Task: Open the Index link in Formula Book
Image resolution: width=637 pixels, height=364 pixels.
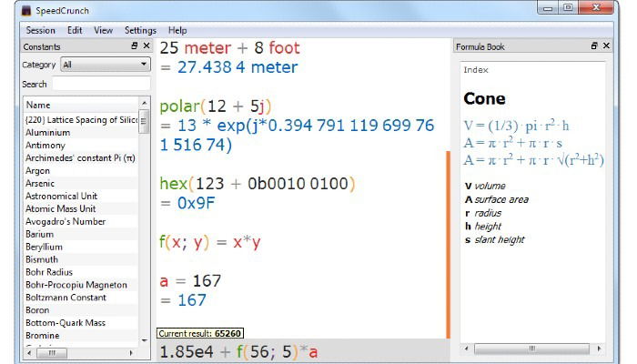Action: tap(476, 70)
